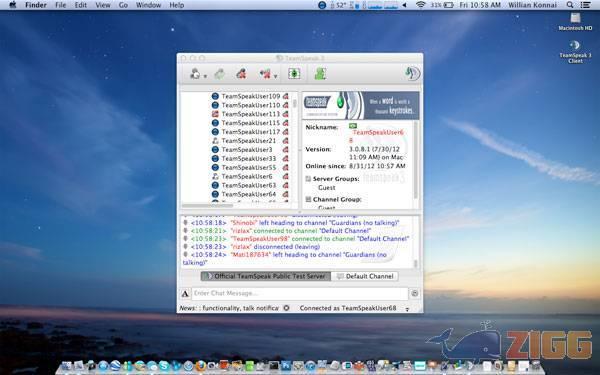This screenshot has height=375, width=600.
Task: Click "TeamSpeakUser98" in the chat log
Action: (260, 239)
